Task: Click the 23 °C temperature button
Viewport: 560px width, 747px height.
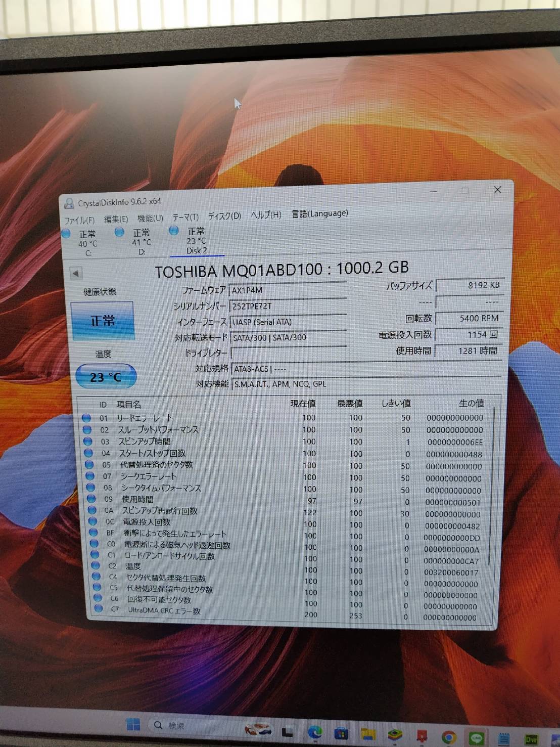Action: click(x=106, y=377)
